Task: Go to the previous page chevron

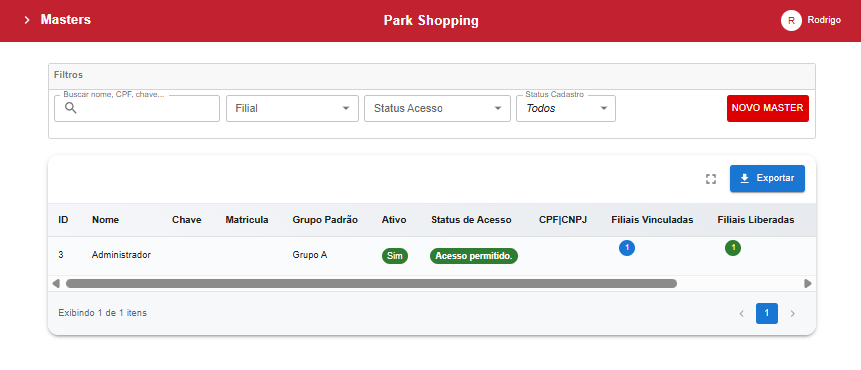Action: coord(741,313)
